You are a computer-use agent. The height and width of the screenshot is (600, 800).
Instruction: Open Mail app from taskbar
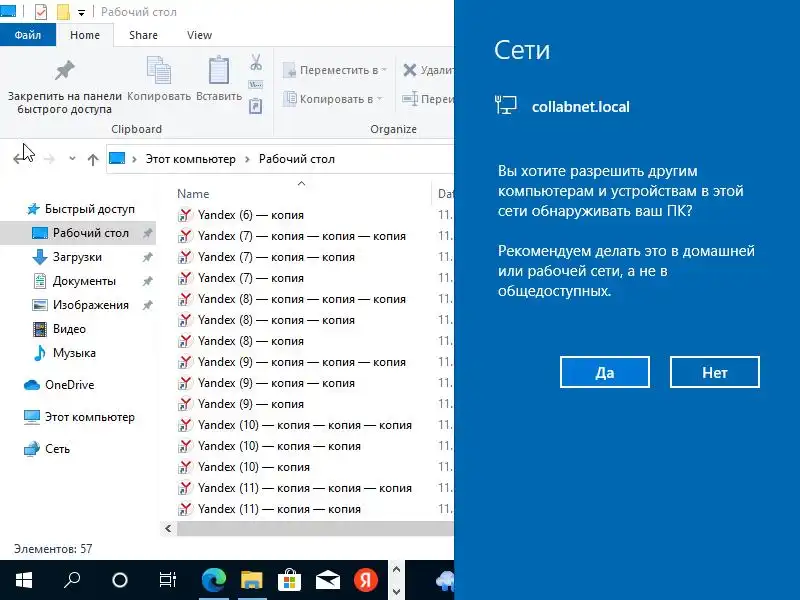[x=328, y=580]
